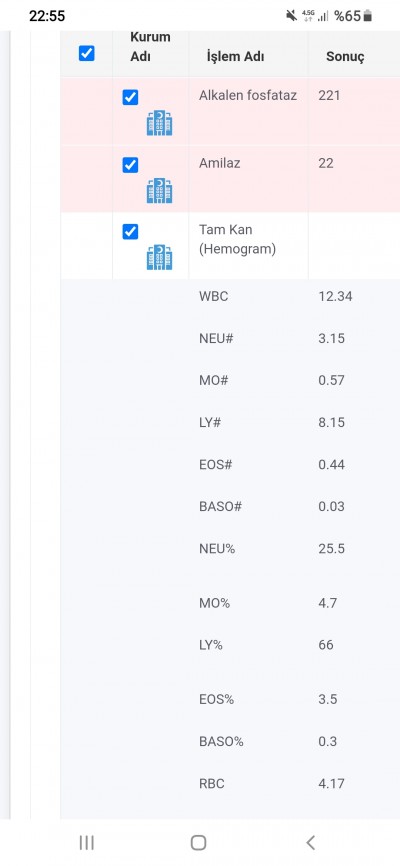The width and height of the screenshot is (400, 866).
Task: Tap Android back navigation button
Action: coord(310,842)
